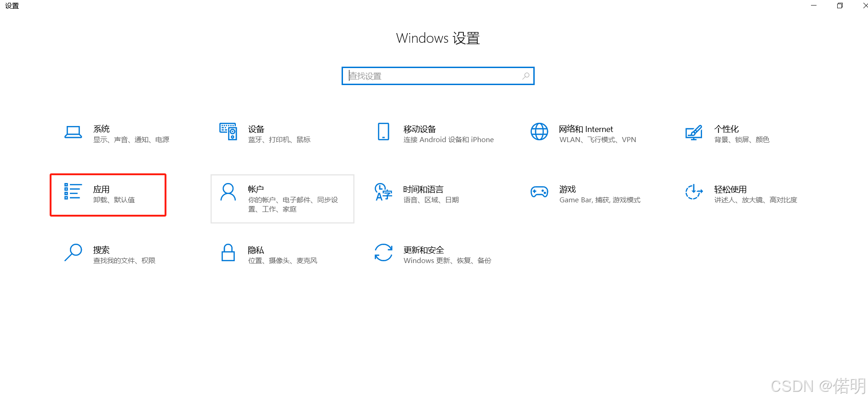Open the 搜索 settings title
Screen dimensions: 868x401
[102, 250]
